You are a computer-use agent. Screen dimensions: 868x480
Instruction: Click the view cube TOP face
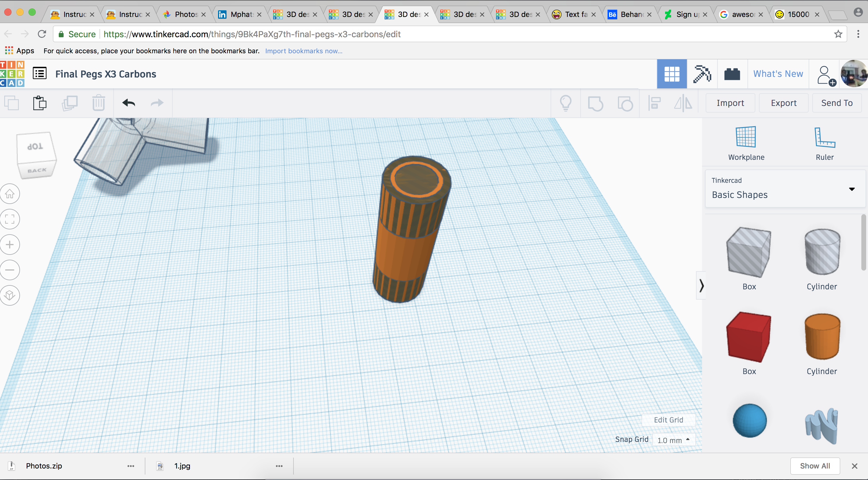[x=36, y=147]
